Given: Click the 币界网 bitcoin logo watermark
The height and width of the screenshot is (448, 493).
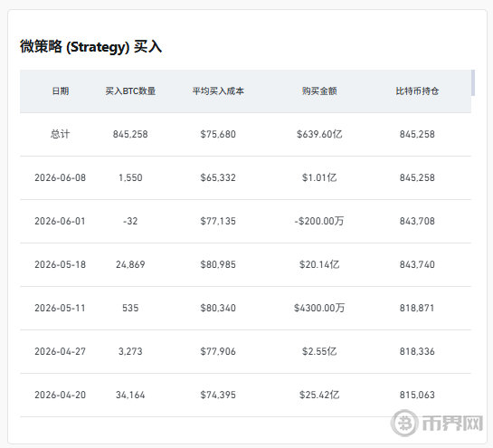Looking at the screenshot, I should click(437, 424).
